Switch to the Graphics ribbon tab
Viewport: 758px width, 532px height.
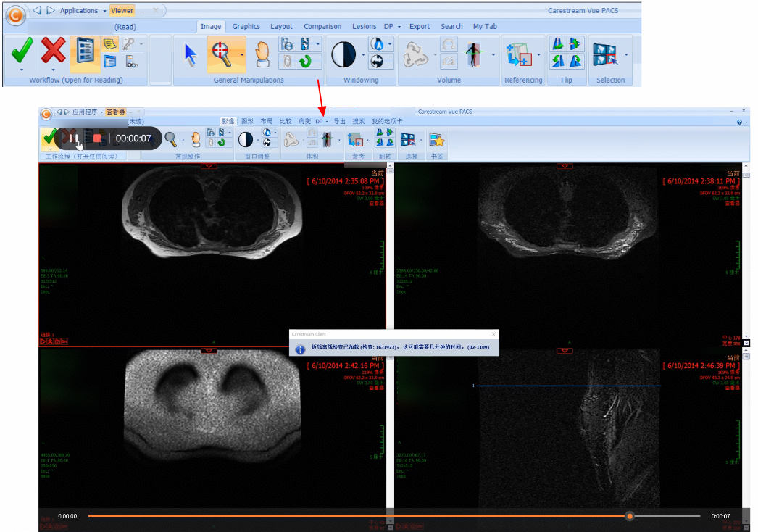point(246,27)
